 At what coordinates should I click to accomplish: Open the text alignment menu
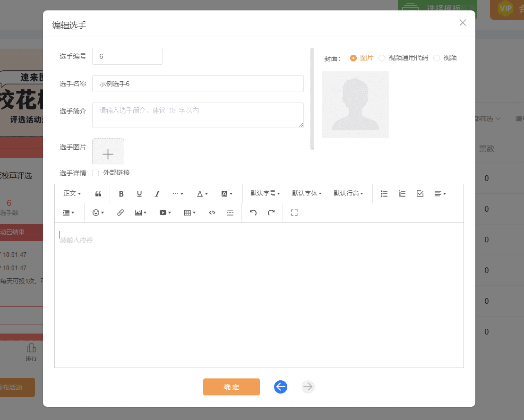(439, 194)
